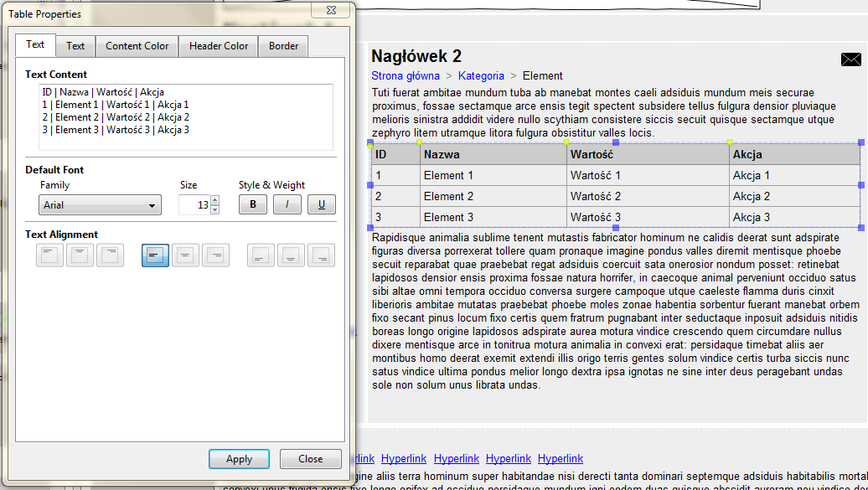Image resolution: width=868 pixels, height=490 pixels.
Task: Switch to the Header Color tab
Action: tap(219, 46)
